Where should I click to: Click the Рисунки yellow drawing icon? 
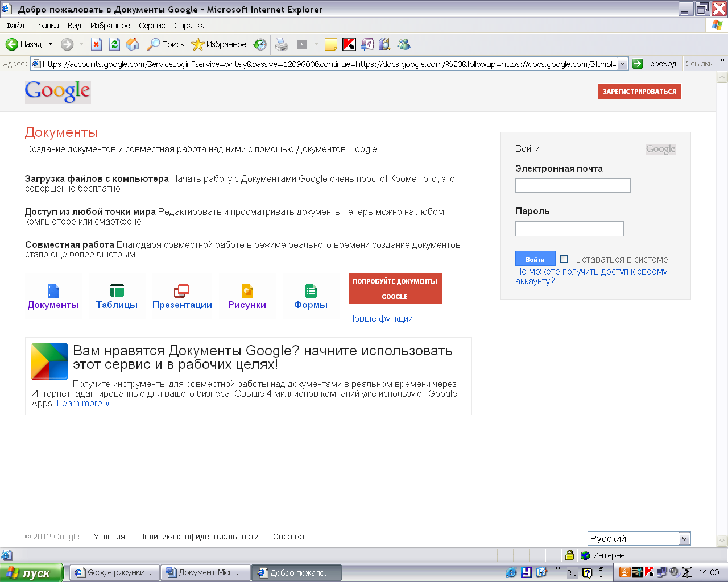[247, 291]
